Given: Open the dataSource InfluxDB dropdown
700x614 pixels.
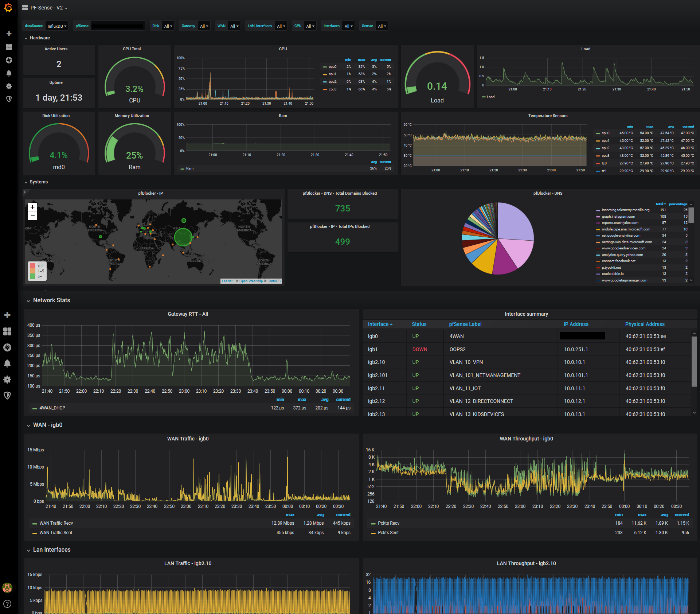Looking at the screenshot, I should 57,26.
